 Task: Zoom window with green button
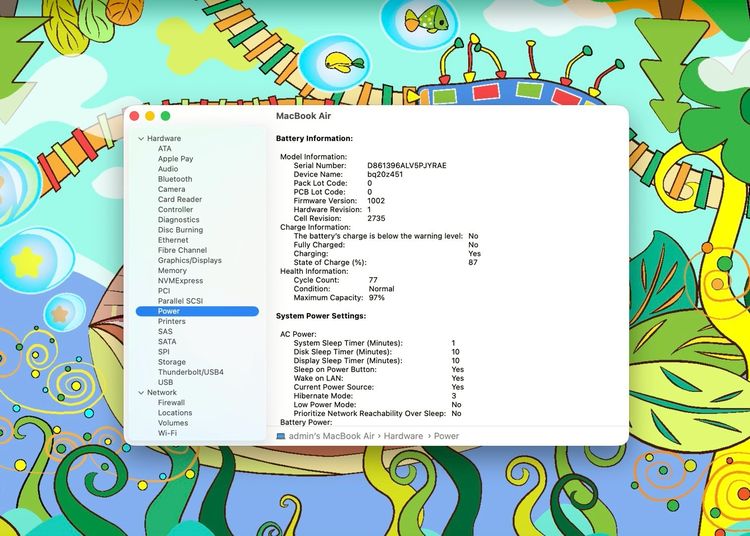click(165, 116)
